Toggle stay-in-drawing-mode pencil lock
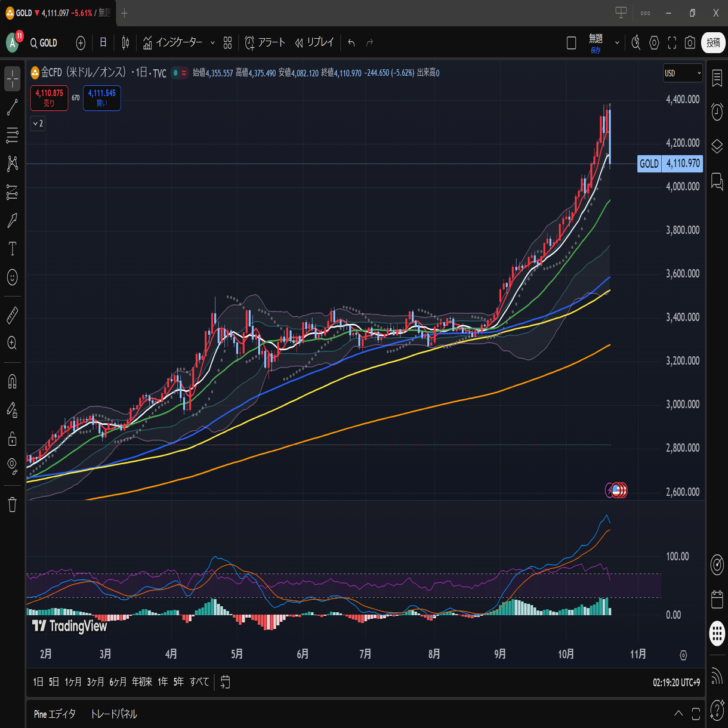The height and width of the screenshot is (728, 728). coord(13,410)
